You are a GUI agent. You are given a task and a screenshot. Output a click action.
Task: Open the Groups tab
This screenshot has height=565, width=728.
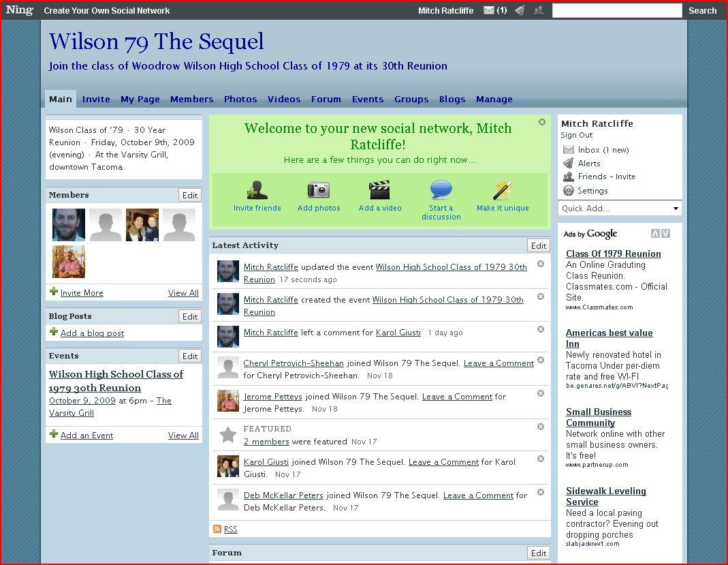pos(411,99)
